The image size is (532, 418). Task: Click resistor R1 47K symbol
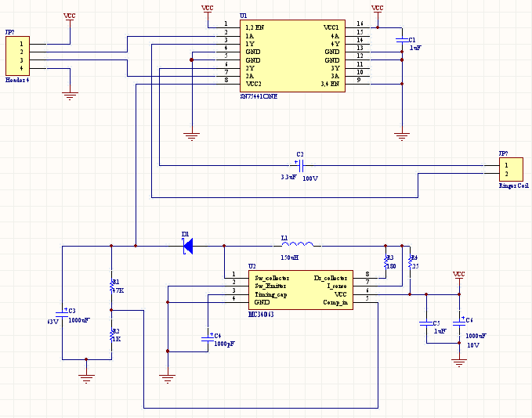click(x=111, y=285)
